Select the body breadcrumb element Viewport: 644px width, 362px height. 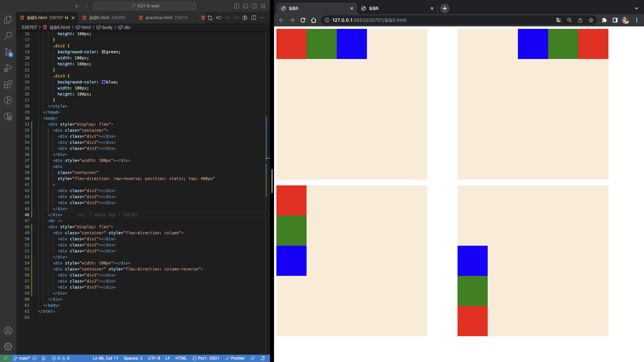click(x=104, y=27)
